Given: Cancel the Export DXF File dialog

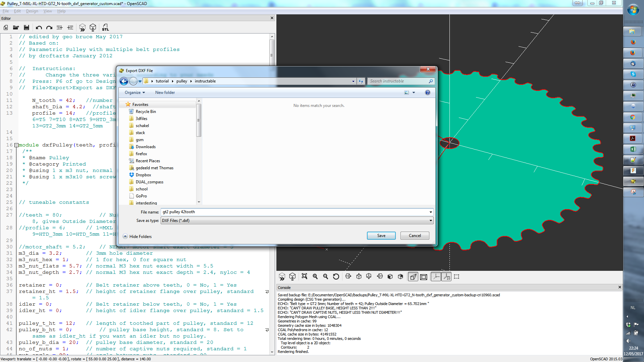Looking at the screenshot, I should pyautogui.click(x=415, y=236).
